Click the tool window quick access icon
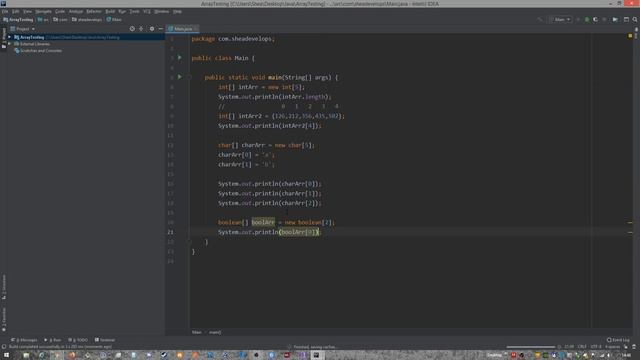 (x=4, y=347)
